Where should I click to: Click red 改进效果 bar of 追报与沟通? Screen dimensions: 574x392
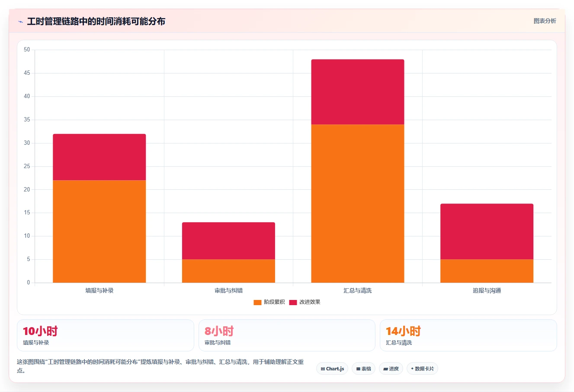(x=487, y=231)
